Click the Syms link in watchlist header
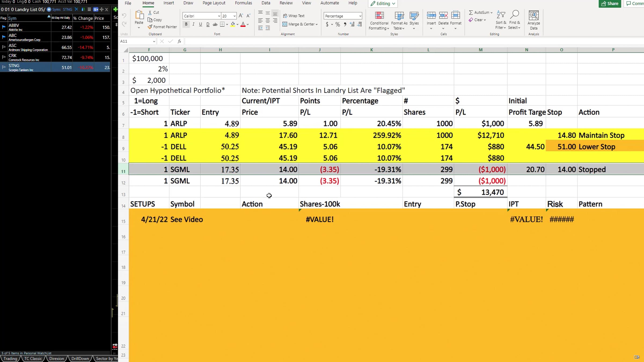This screenshot has height=362, width=644. click(56, 9)
